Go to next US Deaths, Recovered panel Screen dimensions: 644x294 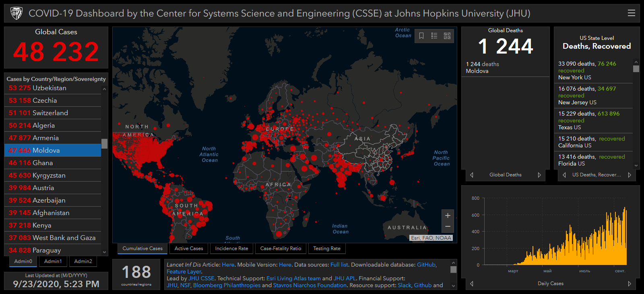tap(630, 175)
